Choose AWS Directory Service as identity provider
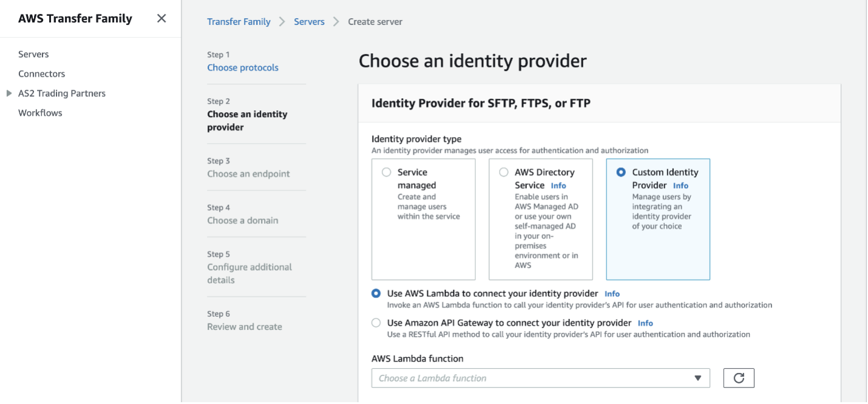The width and height of the screenshot is (868, 404). (503, 172)
